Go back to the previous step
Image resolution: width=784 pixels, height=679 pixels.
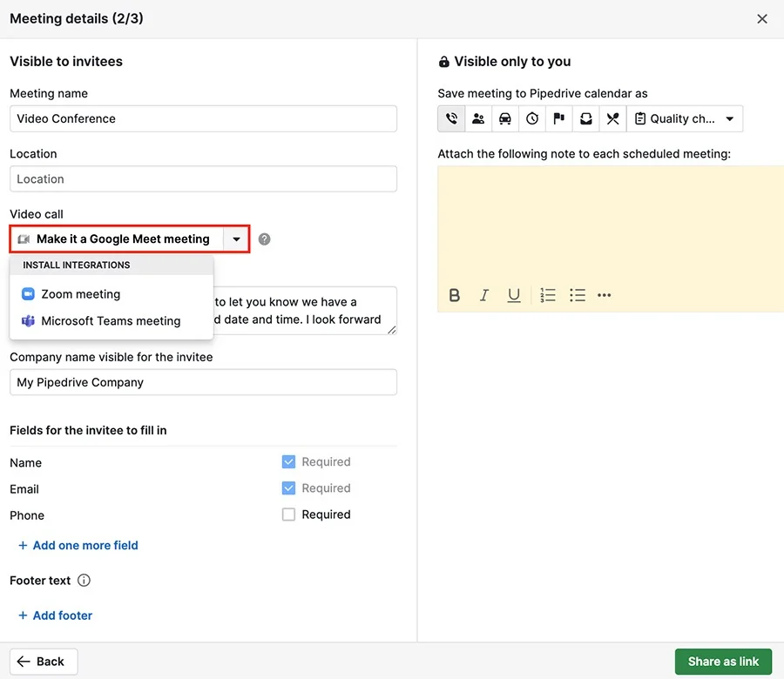(x=44, y=662)
